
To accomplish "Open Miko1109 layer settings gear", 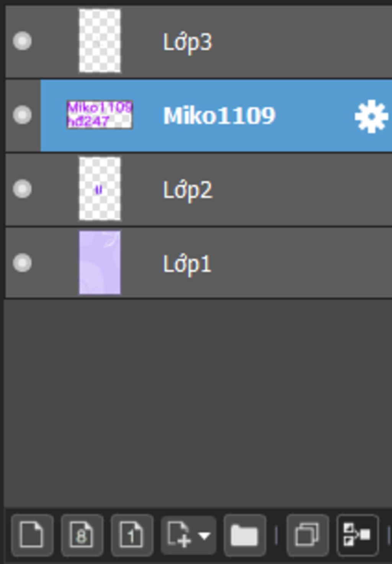I will click(371, 116).
